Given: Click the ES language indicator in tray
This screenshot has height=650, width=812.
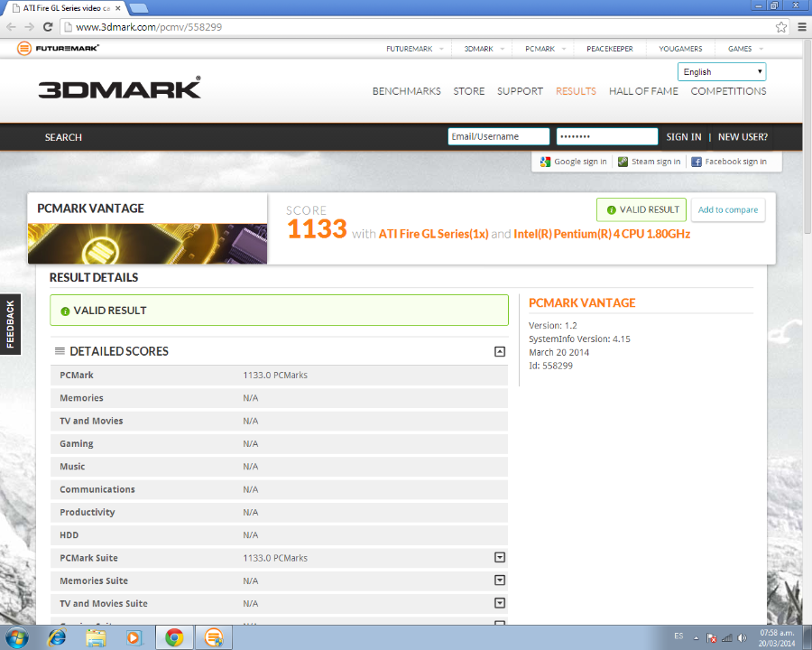Looking at the screenshot, I should (678, 636).
